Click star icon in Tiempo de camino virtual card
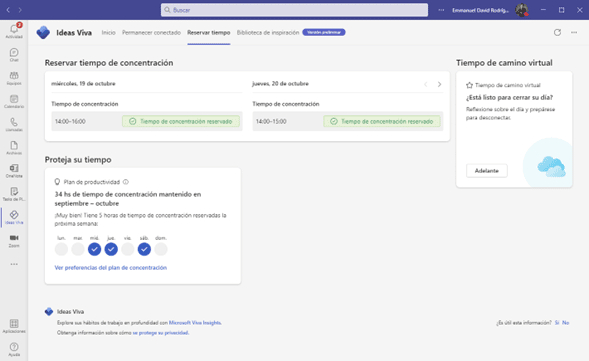The height and width of the screenshot is (361, 589). tap(469, 85)
